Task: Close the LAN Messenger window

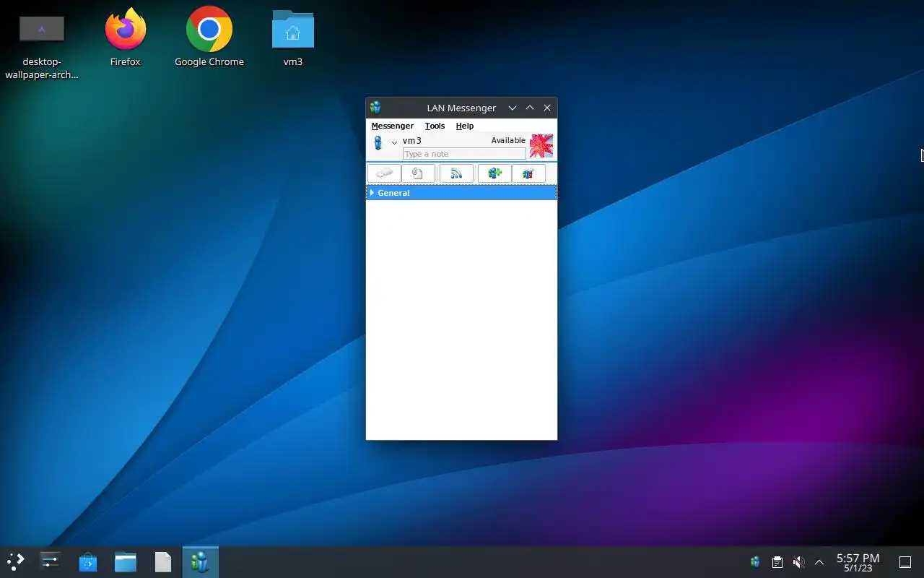Action: pos(547,108)
